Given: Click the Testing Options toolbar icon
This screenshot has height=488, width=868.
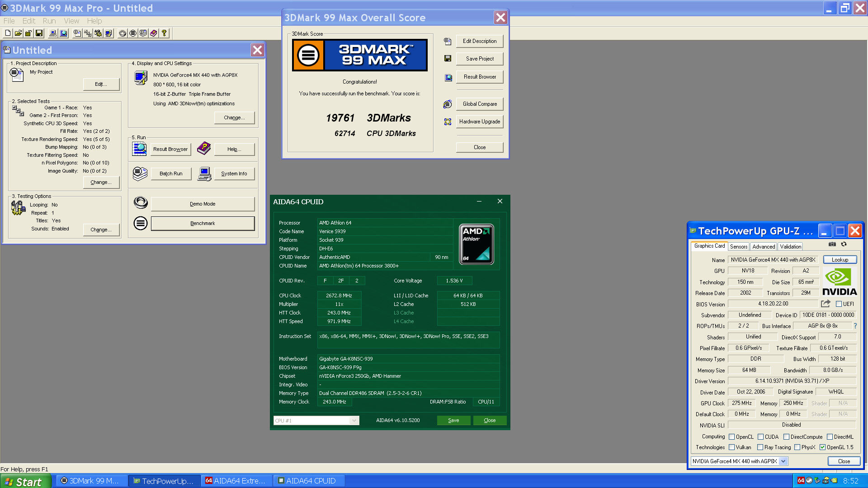Looking at the screenshot, I should [x=98, y=33].
